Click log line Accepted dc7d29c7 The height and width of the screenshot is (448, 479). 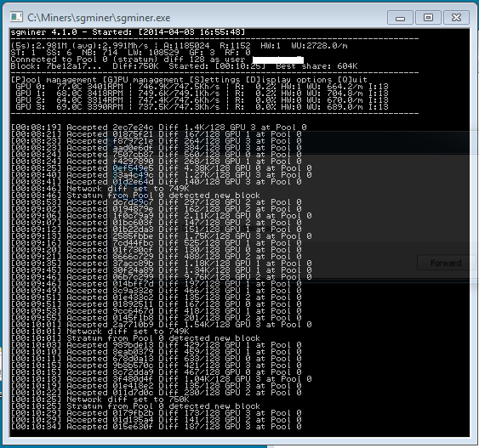156,202
